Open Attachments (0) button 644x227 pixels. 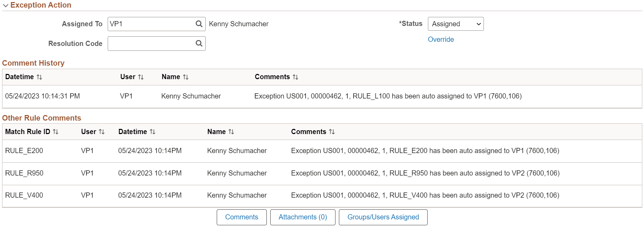(303, 217)
